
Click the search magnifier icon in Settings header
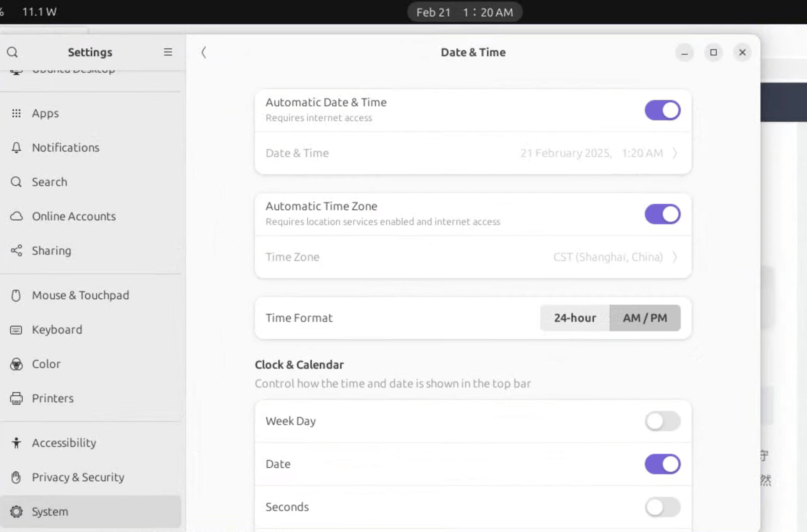tap(13, 52)
